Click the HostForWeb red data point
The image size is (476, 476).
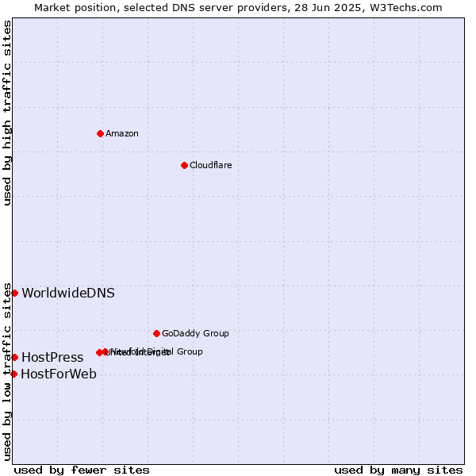point(14,374)
